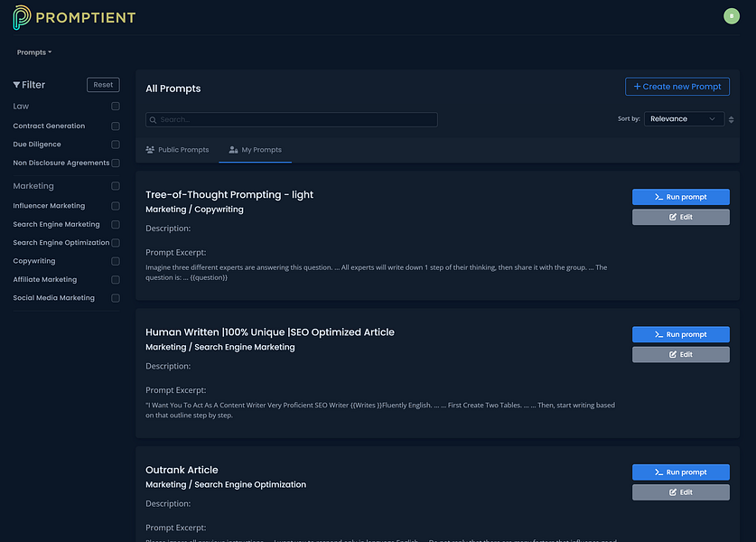The width and height of the screenshot is (756, 542).
Task: Open the green user avatar menu
Action: click(x=731, y=16)
